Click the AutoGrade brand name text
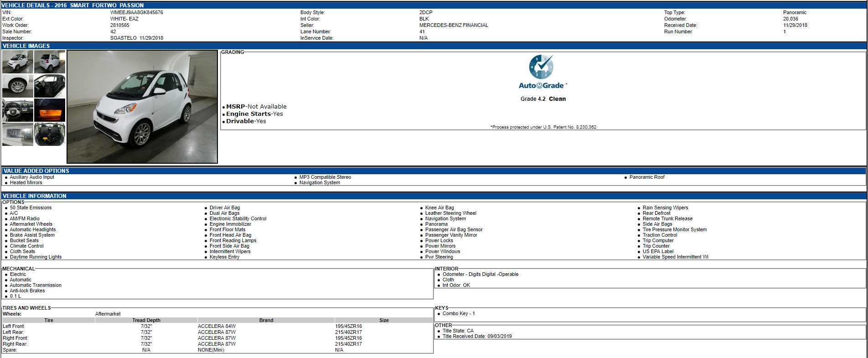This screenshot has width=868, height=358. click(x=542, y=85)
